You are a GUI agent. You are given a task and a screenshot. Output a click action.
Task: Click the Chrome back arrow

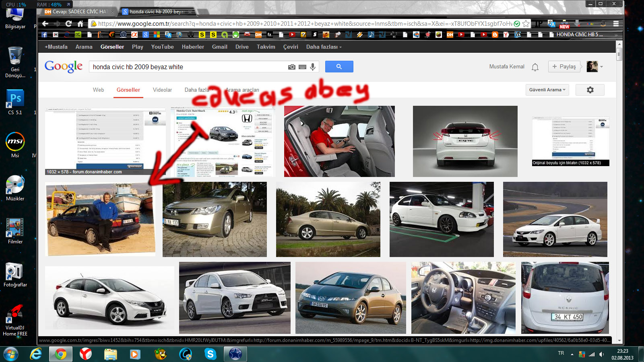(45, 24)
